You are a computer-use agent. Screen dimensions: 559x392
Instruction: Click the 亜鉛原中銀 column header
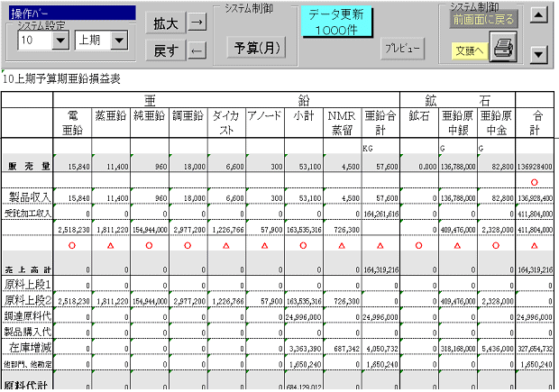pyautogui.click(x=458, y=123)
